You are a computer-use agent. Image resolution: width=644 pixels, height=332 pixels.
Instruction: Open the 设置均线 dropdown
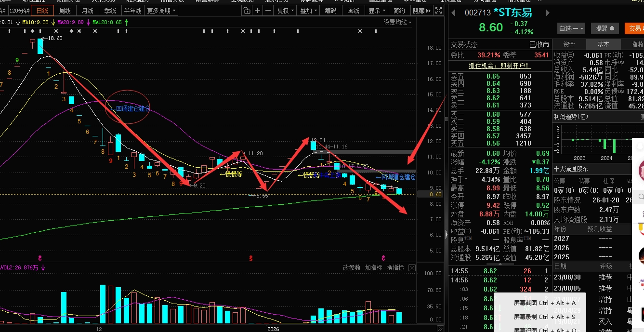pyautogui.click(x=398, y=22)
